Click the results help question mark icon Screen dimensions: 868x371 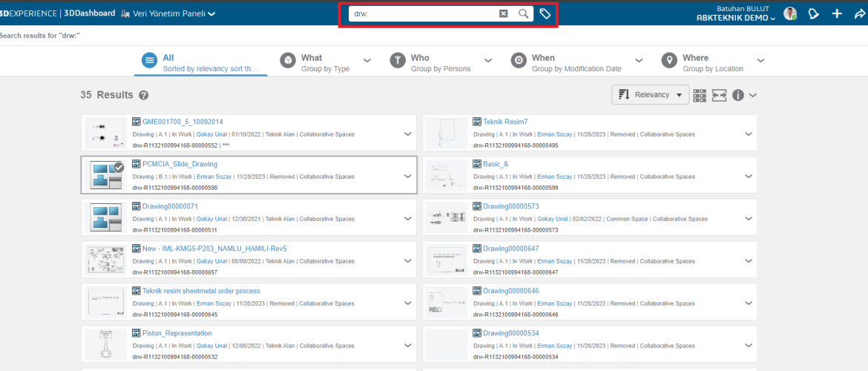pyautogui.click(x=144, y=96)
